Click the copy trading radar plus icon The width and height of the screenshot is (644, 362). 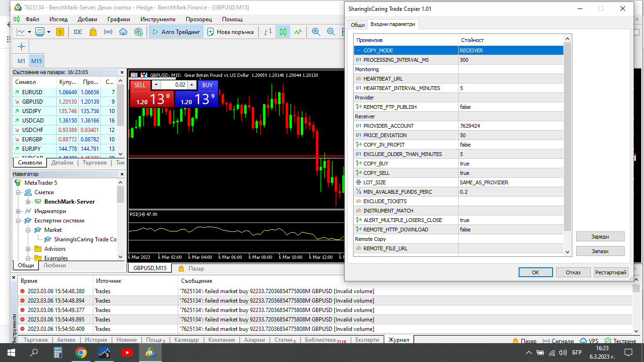coord(139,32)
